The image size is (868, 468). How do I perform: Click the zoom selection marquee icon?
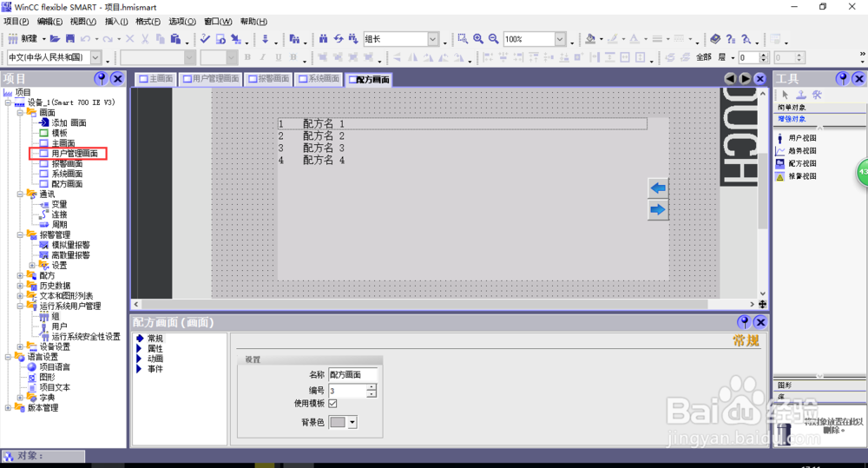click(x=463, y=39)
